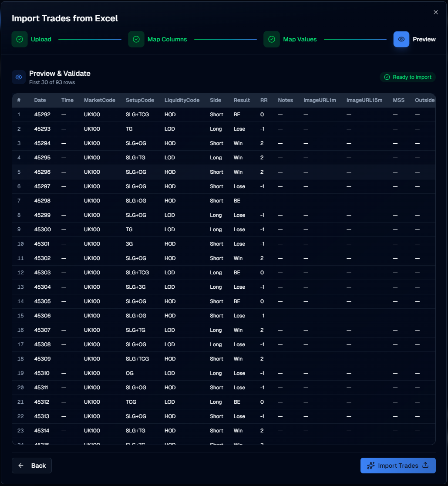
Task: Click Lose result in row 6
Action: pos(239,186)
